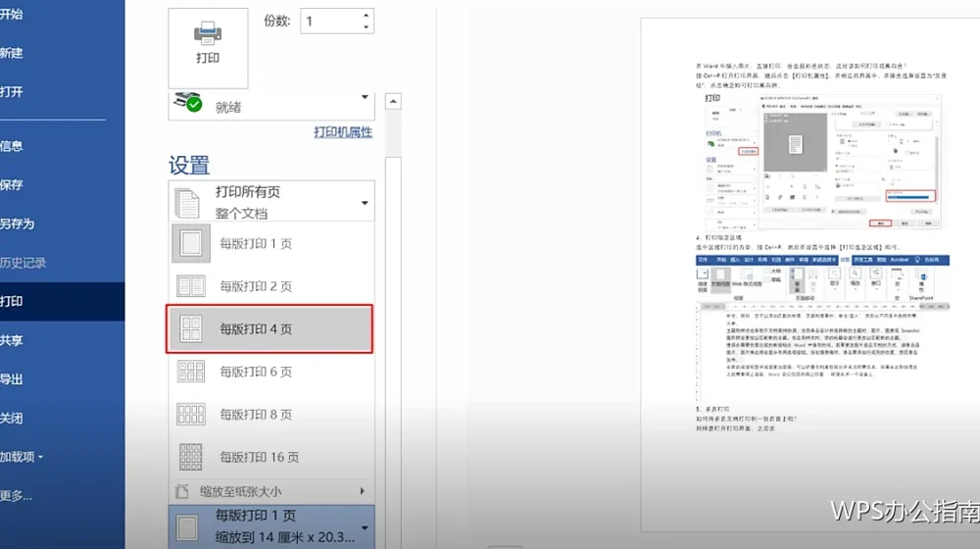Click 关闭 in the sidebar
Viewport: 980px width, 549px height.
point(11,419)
